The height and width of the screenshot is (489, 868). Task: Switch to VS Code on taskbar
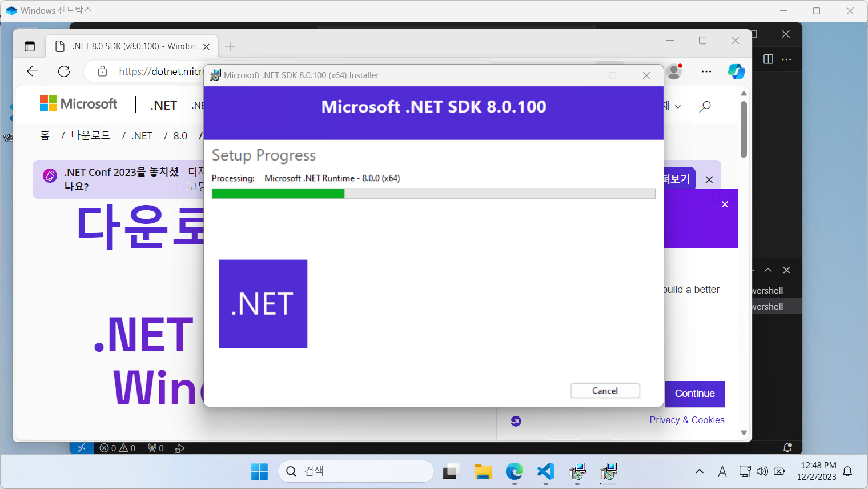[x=546, y=472]
